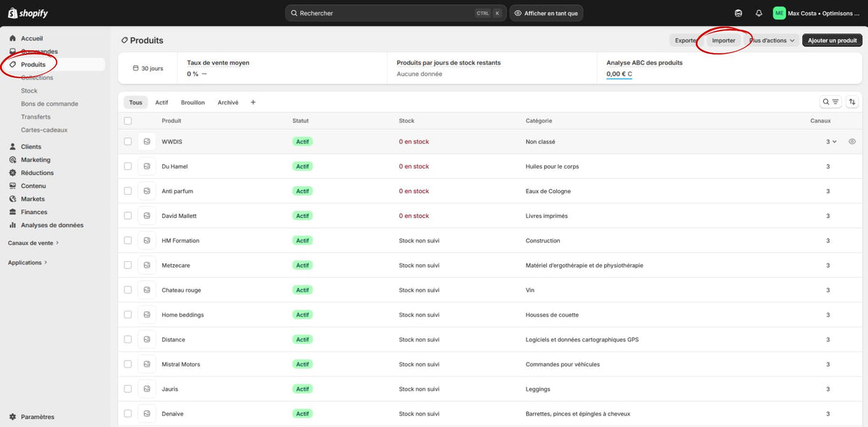Click the add new view plus icon
The width and height of the screenshot is (868, 427).
pos(253,103)
